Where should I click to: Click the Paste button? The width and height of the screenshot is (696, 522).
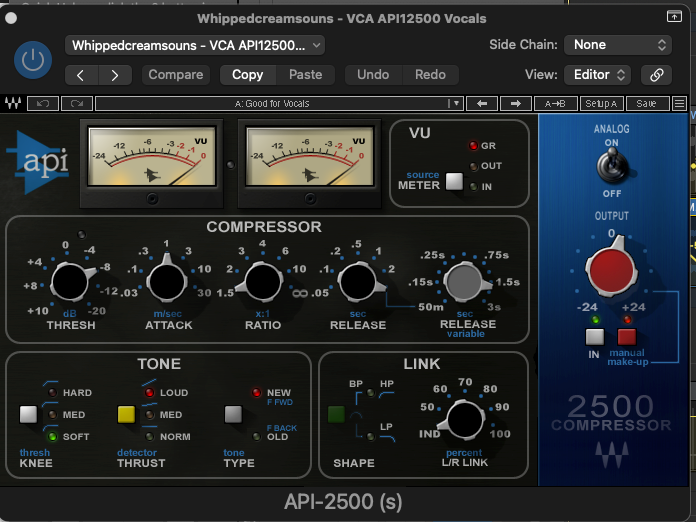coord(305,75)
